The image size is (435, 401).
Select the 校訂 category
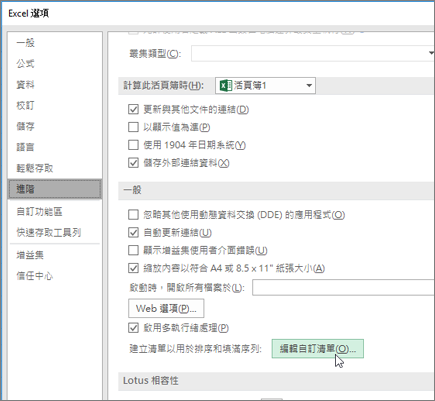point(26,106)
